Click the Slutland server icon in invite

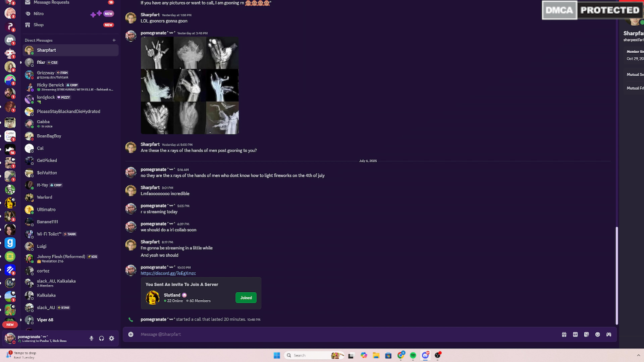pyautogui.click(x=153, y=298)
